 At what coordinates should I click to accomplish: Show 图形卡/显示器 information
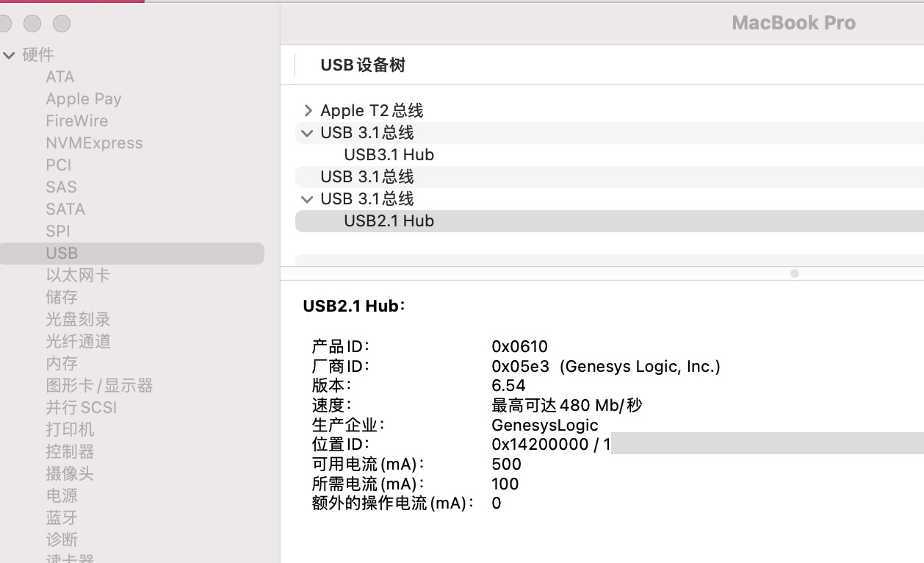coord(99,386)
